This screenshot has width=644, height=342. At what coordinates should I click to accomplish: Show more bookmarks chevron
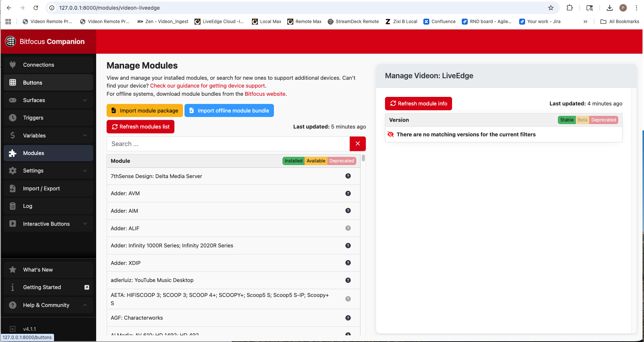point(585,22)
